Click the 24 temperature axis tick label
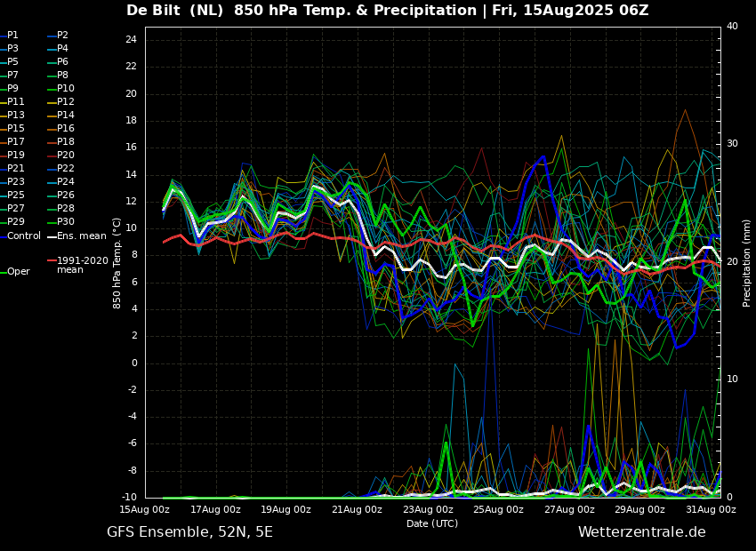Screen dimensions: 756x551 point(131,40)
